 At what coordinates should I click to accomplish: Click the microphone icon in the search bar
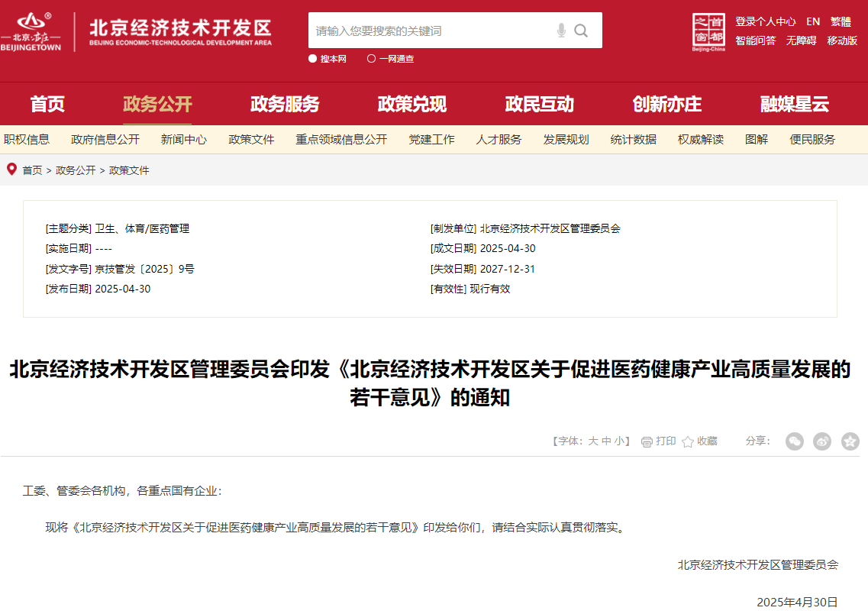563,31
